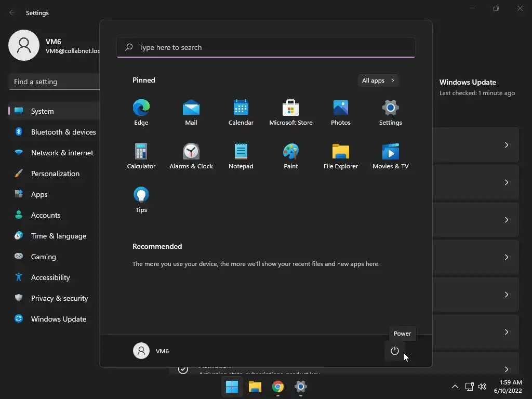Click the Find a setting search field
This screenshot has height=399, width=532.
[54, 82]
